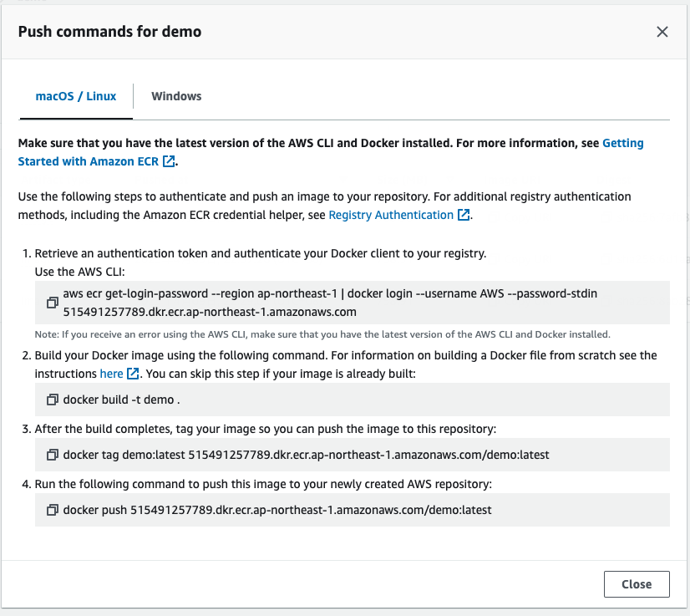This screenshot has width=690, height=616.
Task: Click external icon beside Getting Started with Amazon ECR
Action: click(x=169, y=161)
